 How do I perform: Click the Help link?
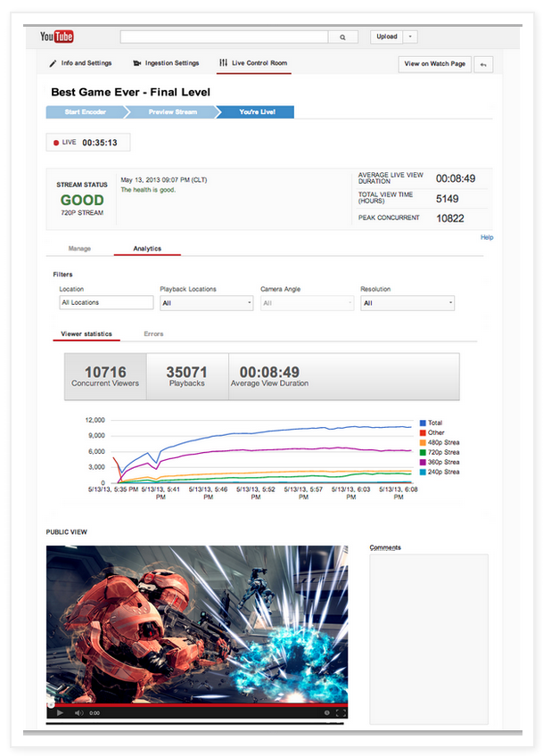tap(487, 237)
